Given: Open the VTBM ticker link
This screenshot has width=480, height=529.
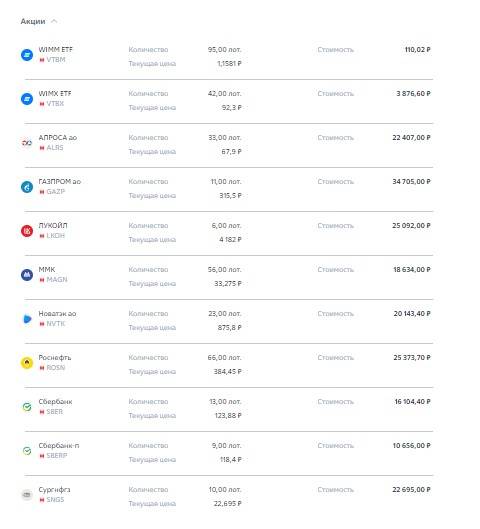Looking at the screenshot, I should pyautogui.click(x=56, y=60).
